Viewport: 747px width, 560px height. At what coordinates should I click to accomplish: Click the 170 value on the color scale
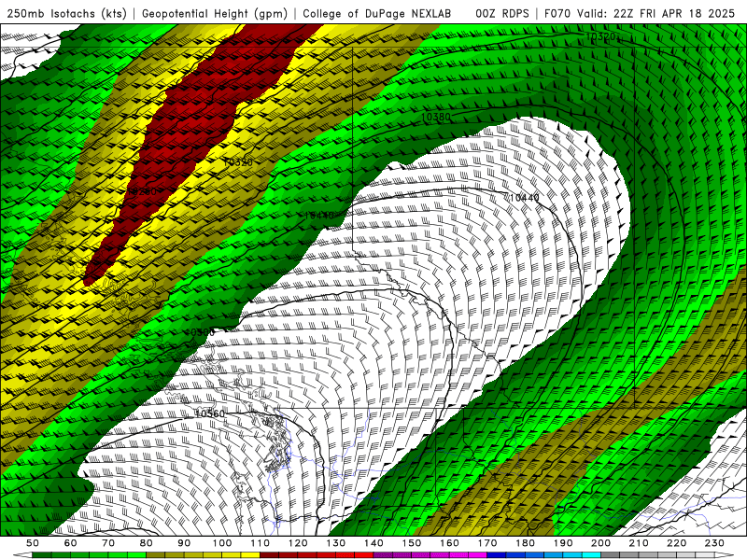tap(487, 543)
